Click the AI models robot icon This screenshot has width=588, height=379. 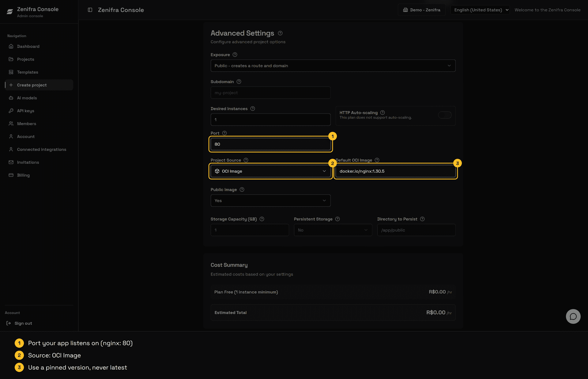click(11, 98)
